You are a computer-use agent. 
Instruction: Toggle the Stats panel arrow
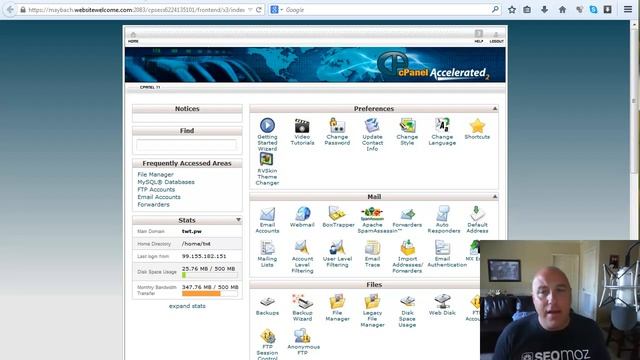click(238, 220)
